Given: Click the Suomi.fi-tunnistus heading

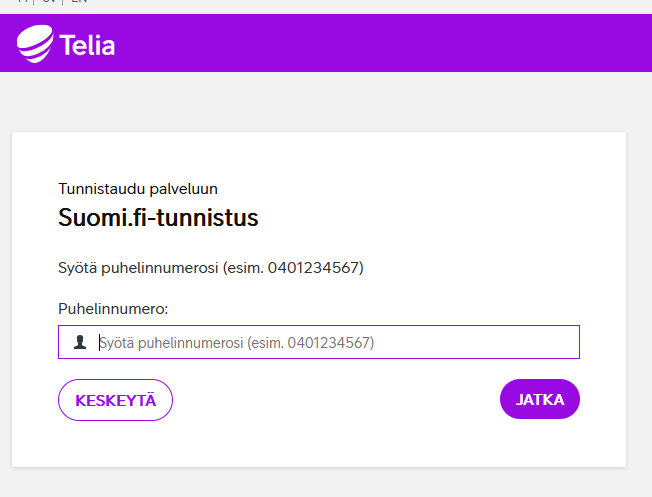Looking at the screenshot, I should click(158, 217).
